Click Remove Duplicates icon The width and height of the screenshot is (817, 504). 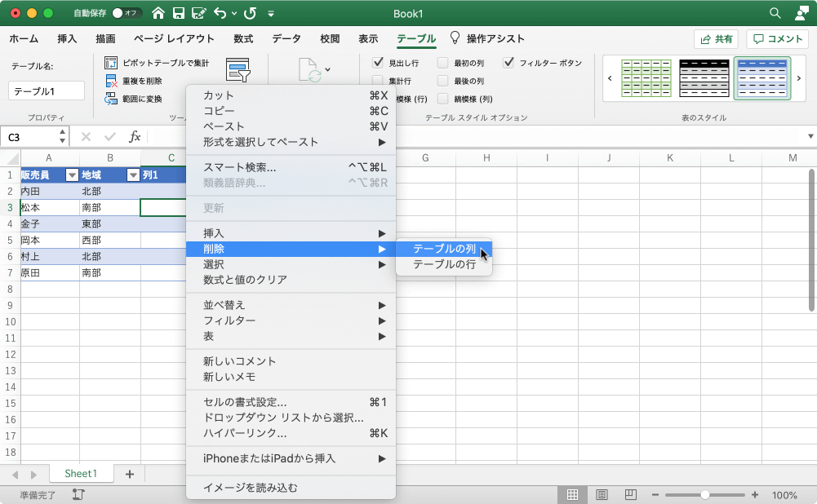[111, 81]
